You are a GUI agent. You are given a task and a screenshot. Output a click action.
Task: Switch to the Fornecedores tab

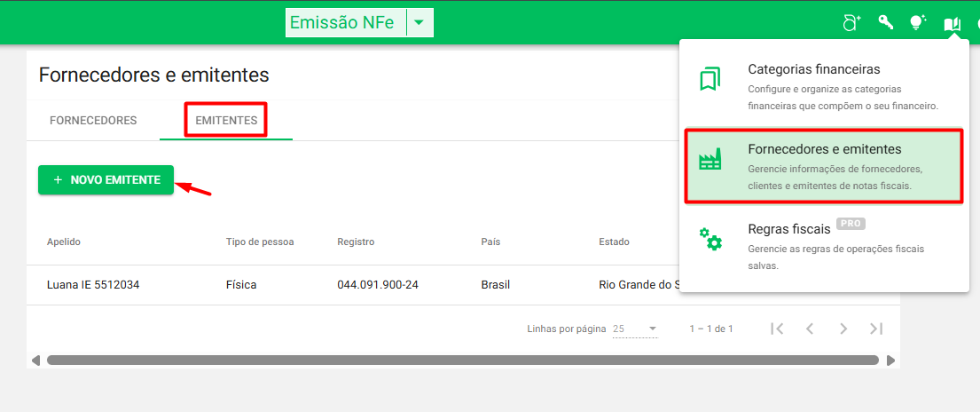[x=93, y=120]
